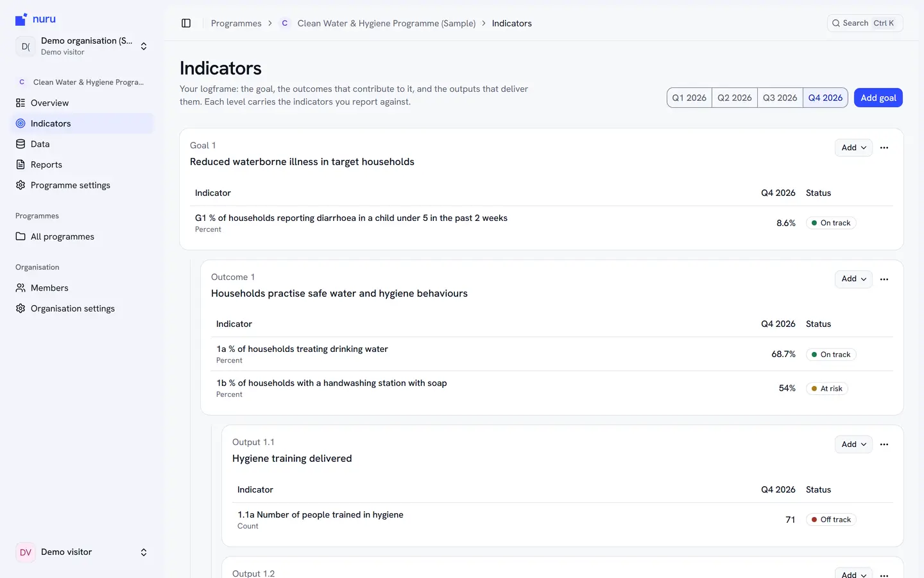Click the At risk status badge
Screen dimensions: 924x578
pyautogui.click(x=827, y=389)
